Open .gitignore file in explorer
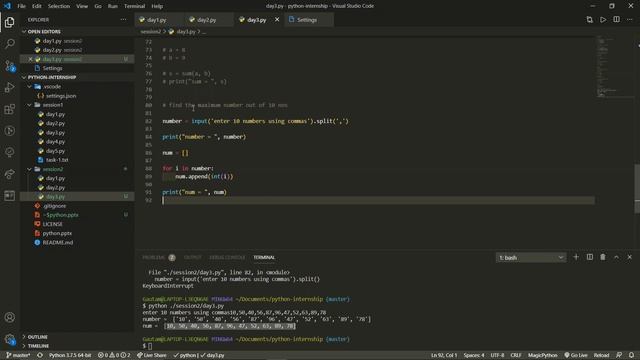 [54, 206]
